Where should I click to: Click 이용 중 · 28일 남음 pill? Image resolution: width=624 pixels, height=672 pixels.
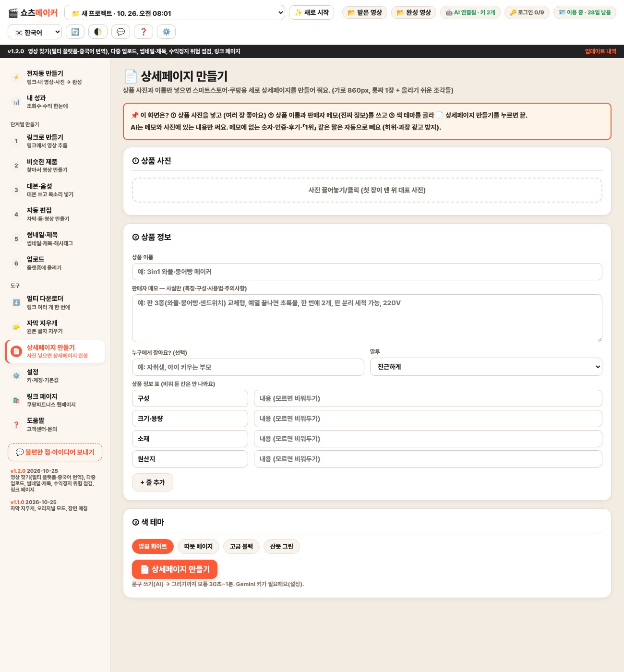[x=585, y=12]
